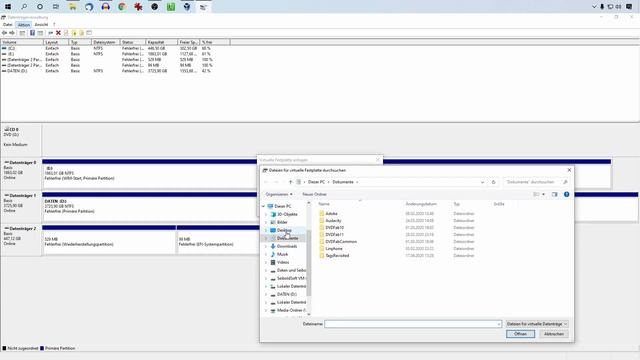Click the taskbar search magnifier icon
Viewport: 640px width, 360px height.
point(24,7)
